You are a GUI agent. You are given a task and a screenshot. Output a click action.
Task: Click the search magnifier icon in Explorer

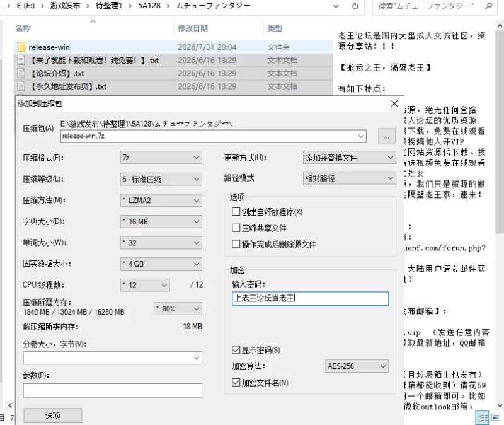pos(489,6)
